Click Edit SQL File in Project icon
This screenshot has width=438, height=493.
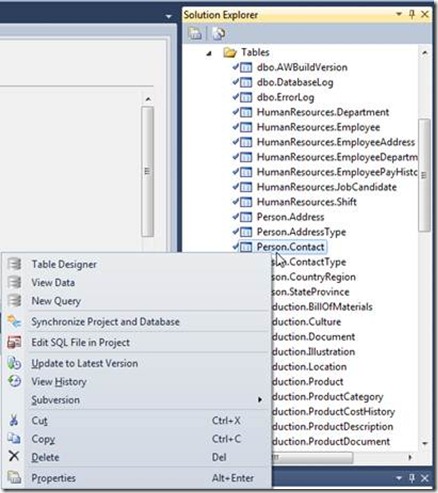click(14, 342)
